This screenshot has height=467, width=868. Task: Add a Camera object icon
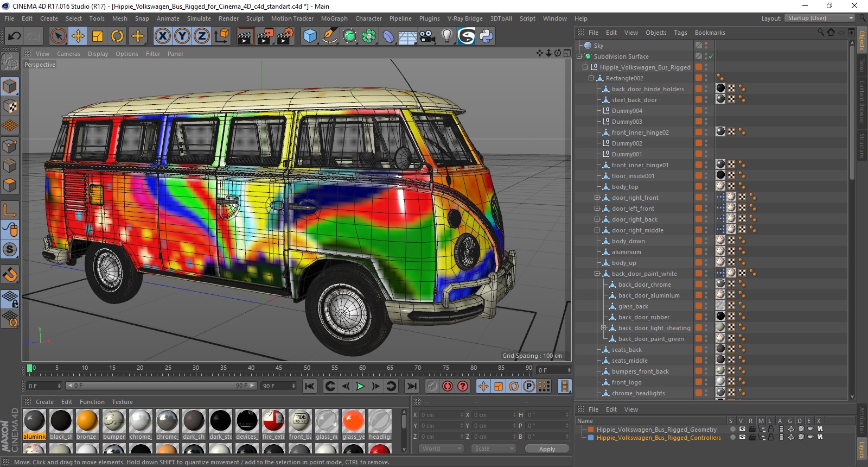coord(427,36)
